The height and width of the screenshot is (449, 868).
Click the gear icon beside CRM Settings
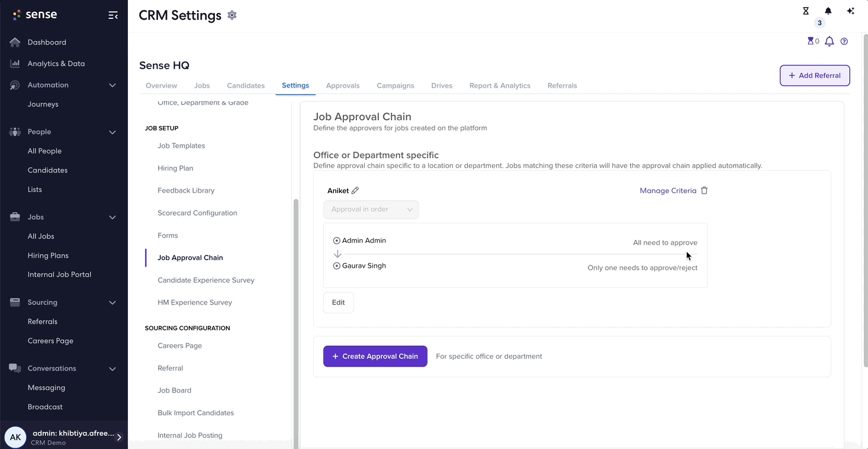click(232, 15)
